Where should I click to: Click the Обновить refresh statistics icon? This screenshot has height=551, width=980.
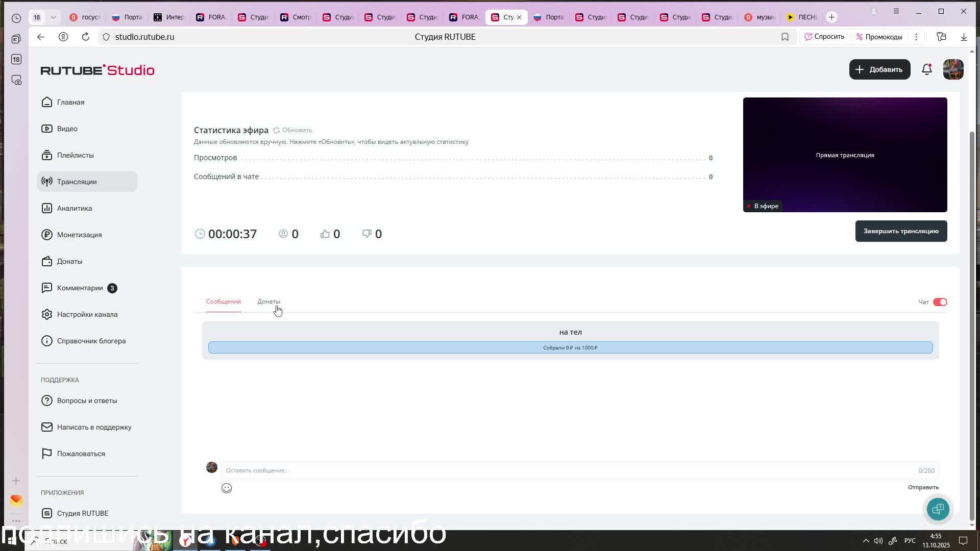click(x=276, y=130)
